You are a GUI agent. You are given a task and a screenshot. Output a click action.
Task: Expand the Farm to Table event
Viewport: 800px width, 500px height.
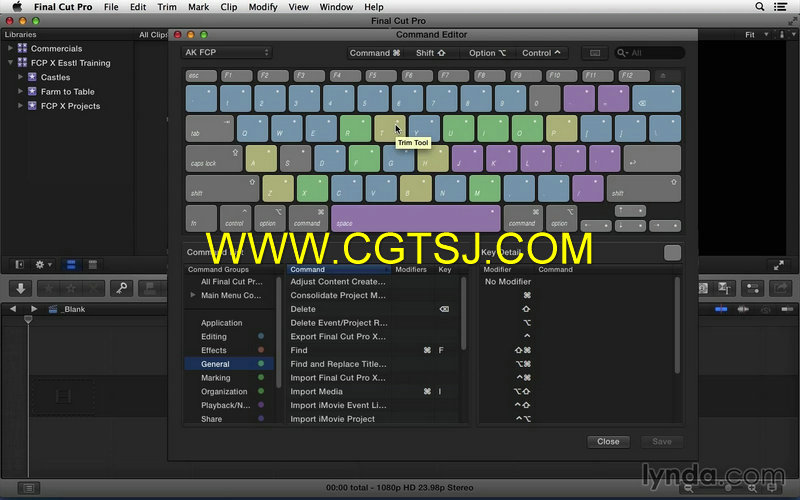[20, 91]
